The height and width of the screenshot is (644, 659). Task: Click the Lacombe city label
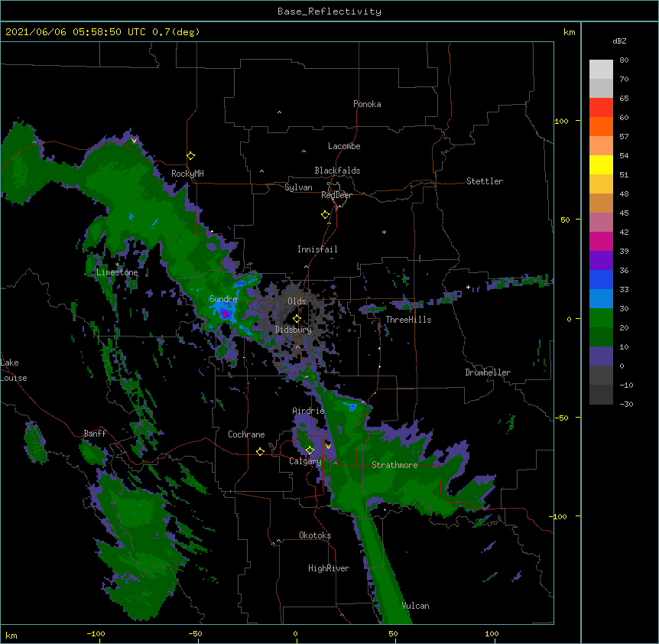(x=344, y=146)
